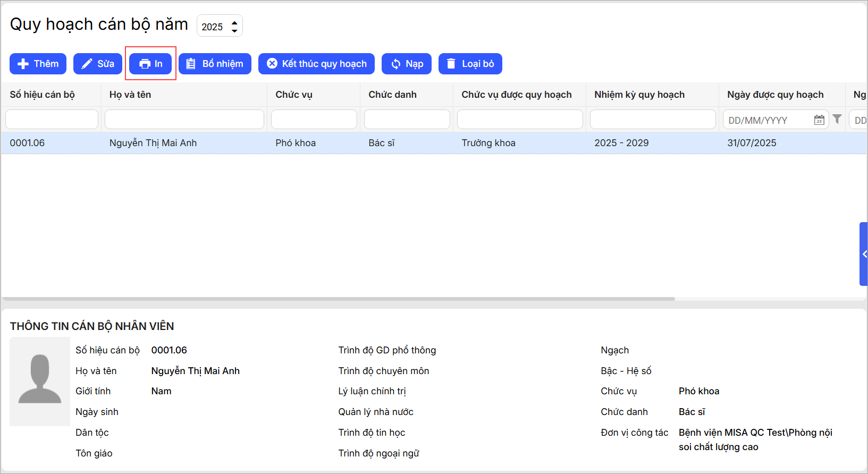Viewport: 868px width, 474px height.
Task: Focus the Chức danh filter box
Action: 407,120
